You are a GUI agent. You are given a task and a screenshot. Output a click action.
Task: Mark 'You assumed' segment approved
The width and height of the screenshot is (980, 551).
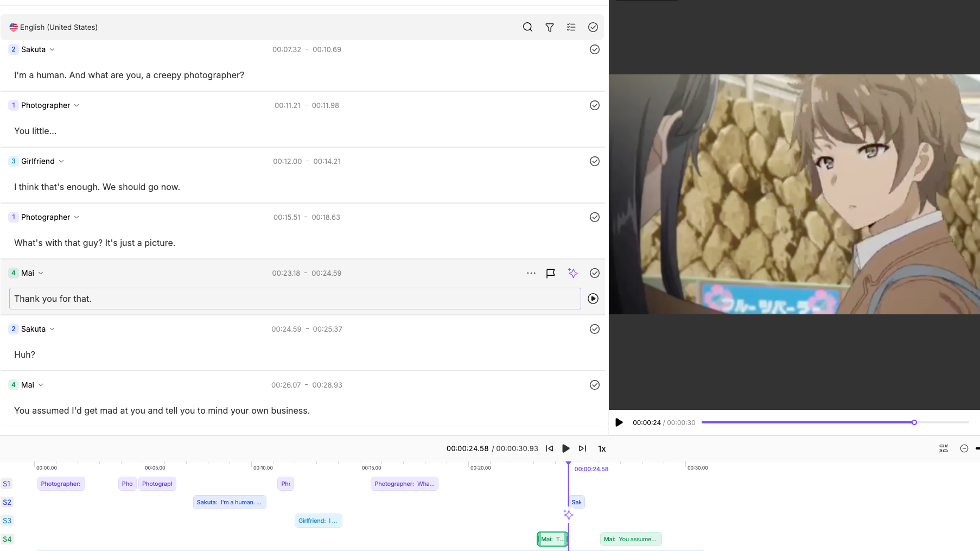click(595, 385)
